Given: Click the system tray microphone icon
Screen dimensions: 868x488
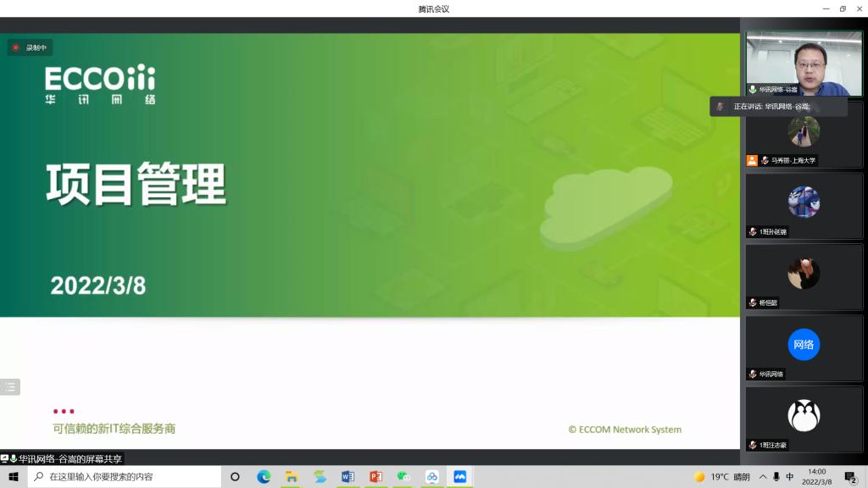Looking at the screenshot, I should (x=776, y=477).
